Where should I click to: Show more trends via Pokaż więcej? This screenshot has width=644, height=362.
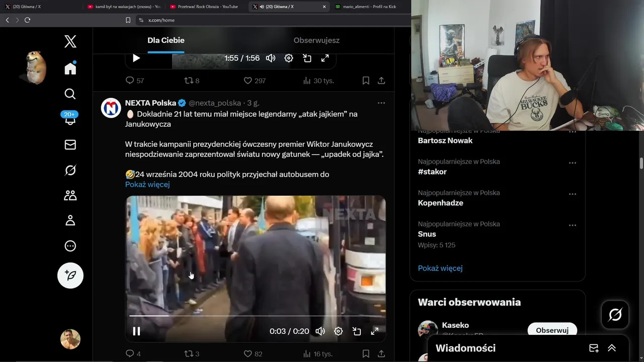(x=440, y=268)
